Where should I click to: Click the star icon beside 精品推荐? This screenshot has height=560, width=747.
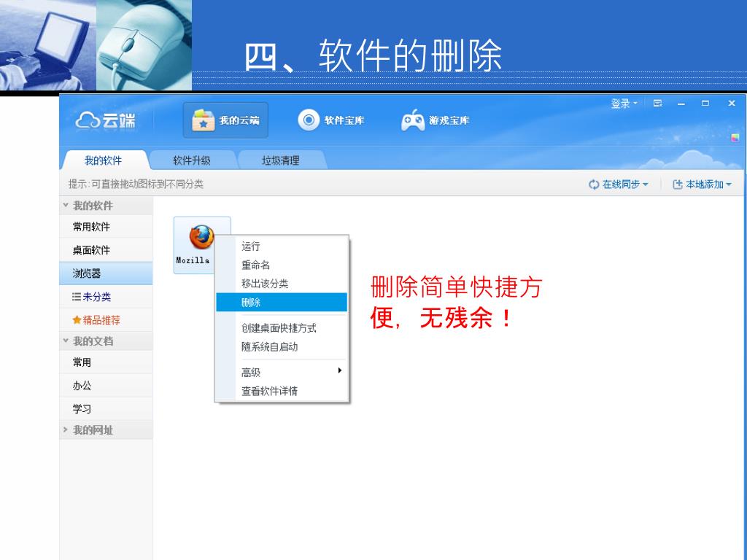coord(76,320)
